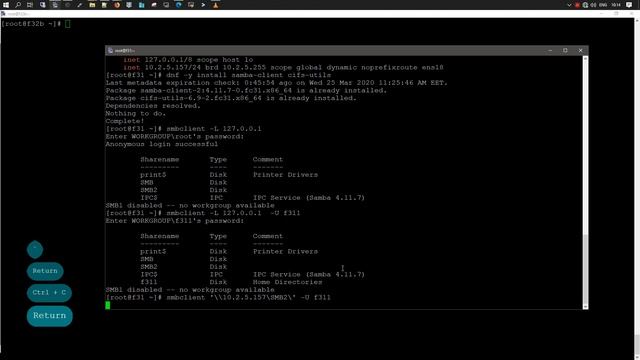This screenshot has height=360, width=640.
Task: Click "Home Directories" comment text
Action: [287, 282]
